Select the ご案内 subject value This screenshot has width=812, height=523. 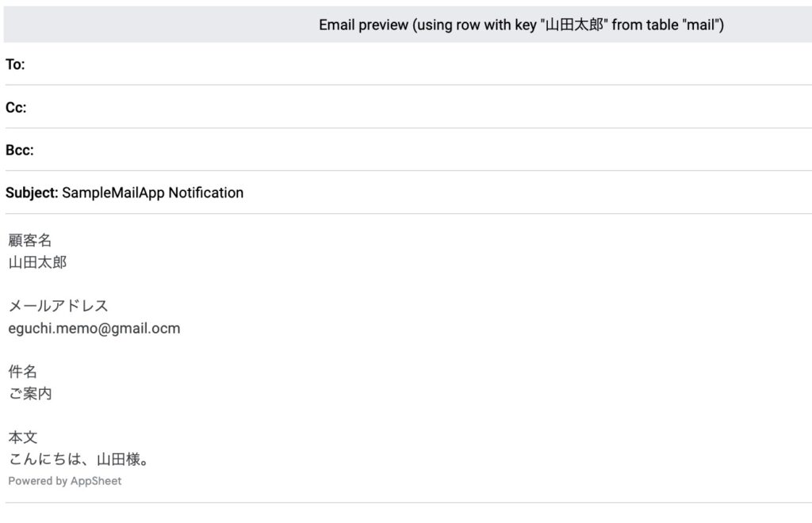(30, 394)
